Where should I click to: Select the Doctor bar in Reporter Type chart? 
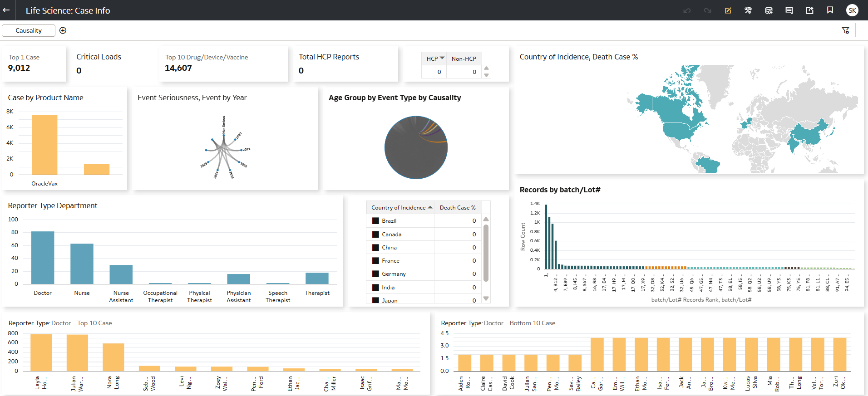click(x=43, y=258)
